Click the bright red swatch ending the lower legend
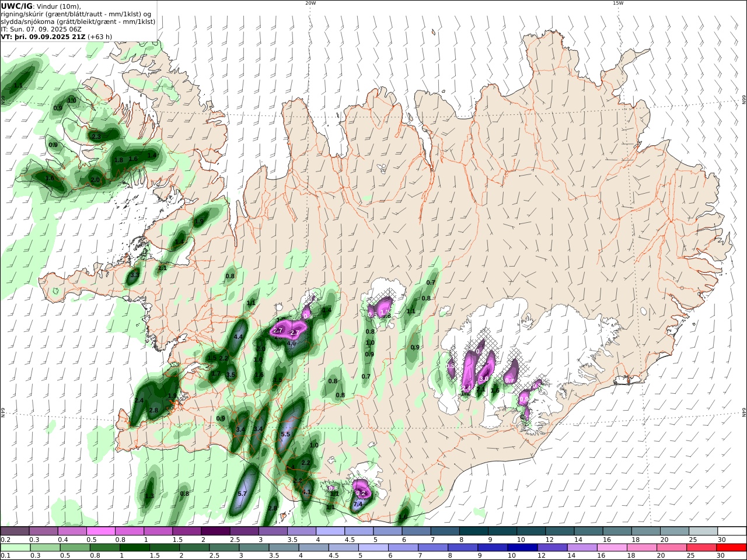 (x=731, y=548)
